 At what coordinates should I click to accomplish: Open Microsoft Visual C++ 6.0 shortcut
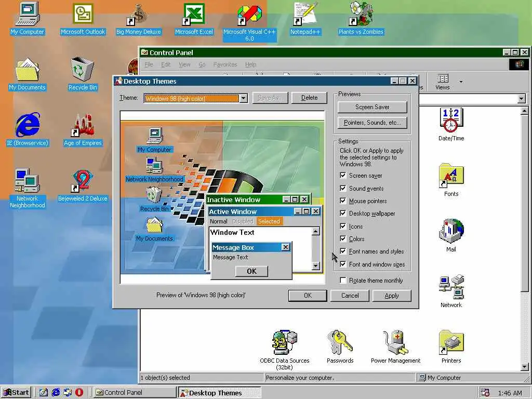coord(249,21)
